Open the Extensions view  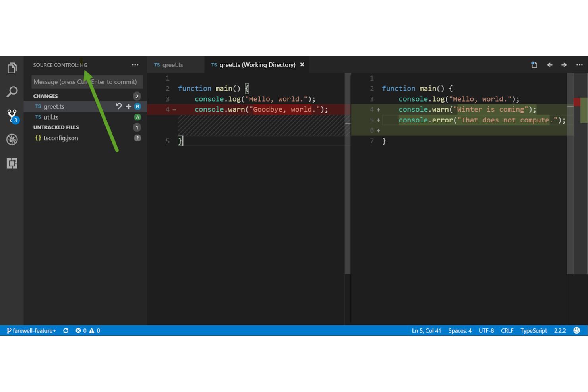[12, 163]
